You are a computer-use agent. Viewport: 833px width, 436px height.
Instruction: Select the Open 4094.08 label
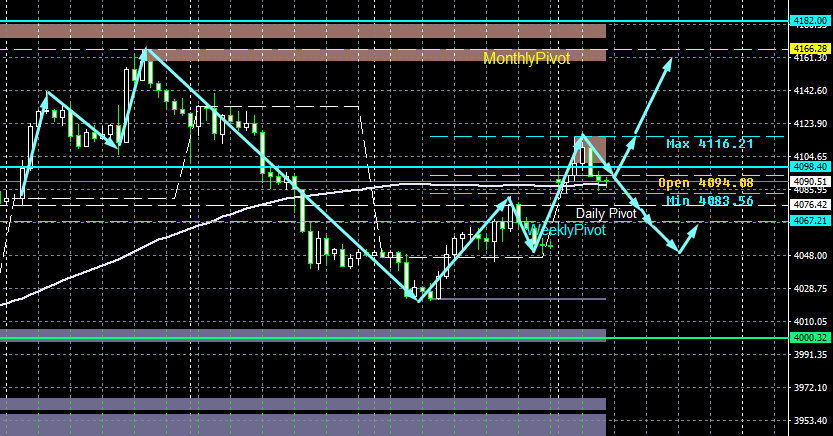click(706, 183)
